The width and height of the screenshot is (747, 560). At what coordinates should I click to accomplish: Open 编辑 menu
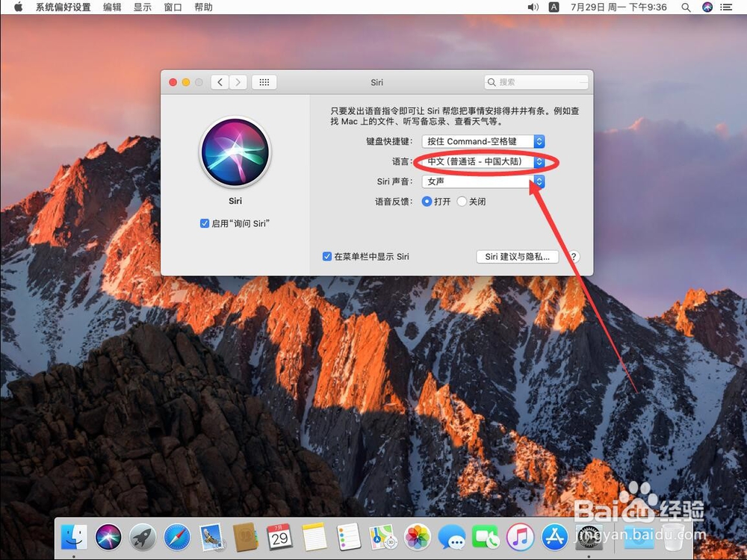112,7
